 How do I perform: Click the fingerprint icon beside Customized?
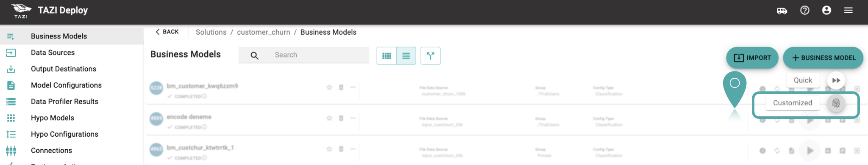pyautogui.click(x=836, y=103)
